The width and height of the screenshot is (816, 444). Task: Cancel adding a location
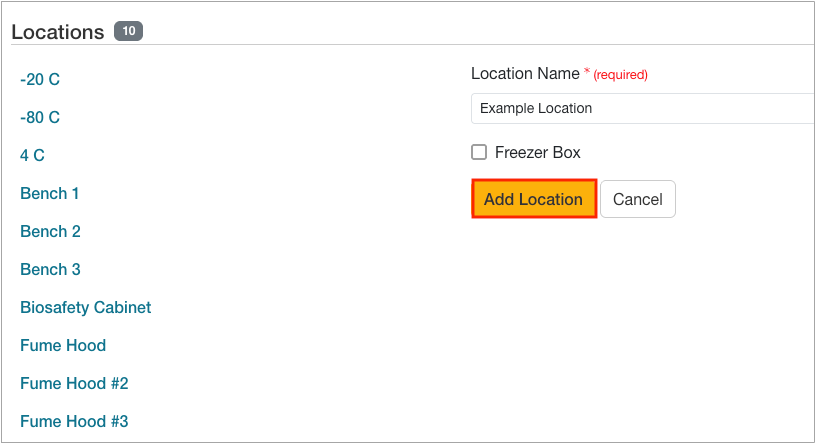638,199
